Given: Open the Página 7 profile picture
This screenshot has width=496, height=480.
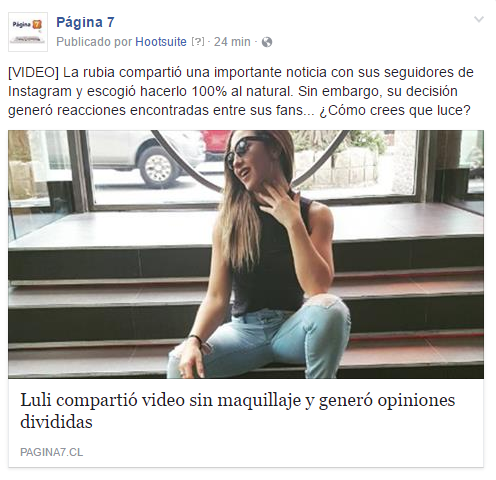Looking at the screenshot, I should pyautogui.click(x=28, y=32).
